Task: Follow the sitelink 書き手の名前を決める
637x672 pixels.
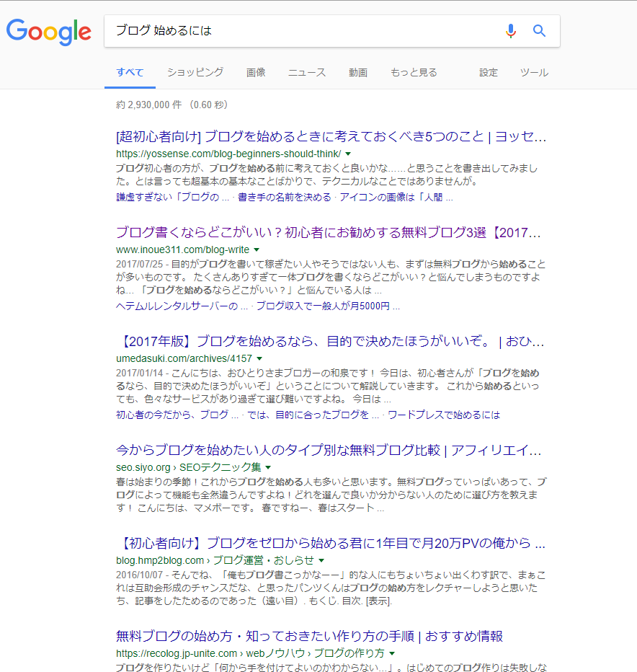Action: [x=285, y=197]
